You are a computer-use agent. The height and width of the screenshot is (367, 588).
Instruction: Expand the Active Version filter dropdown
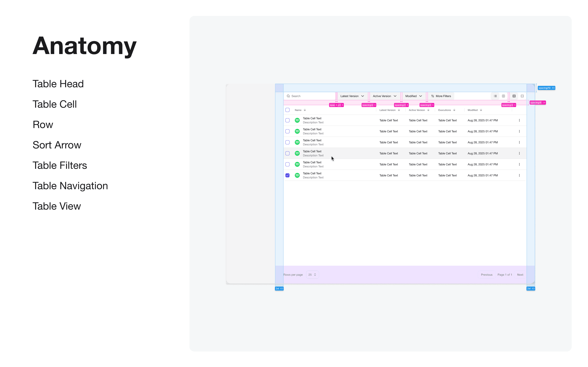384,96
